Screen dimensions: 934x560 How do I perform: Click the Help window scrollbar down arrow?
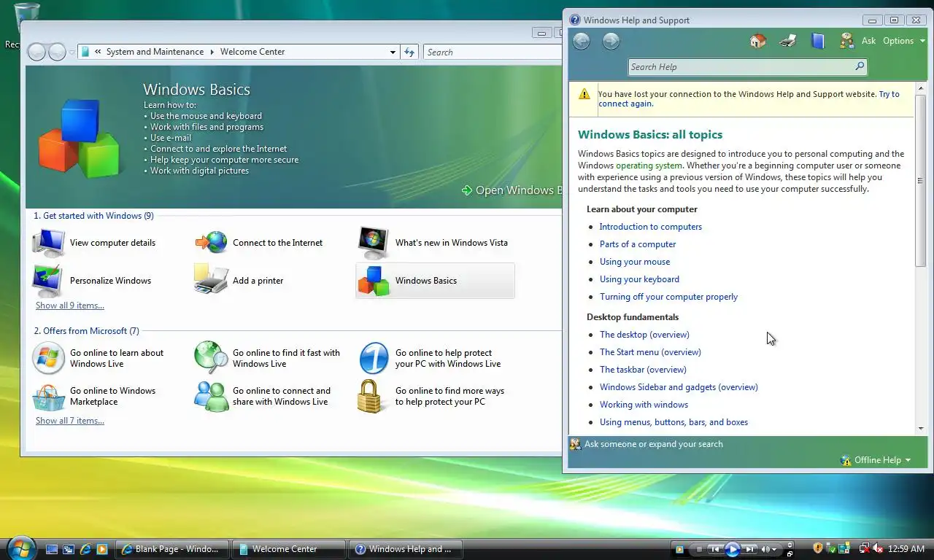(x=921, y=429)
